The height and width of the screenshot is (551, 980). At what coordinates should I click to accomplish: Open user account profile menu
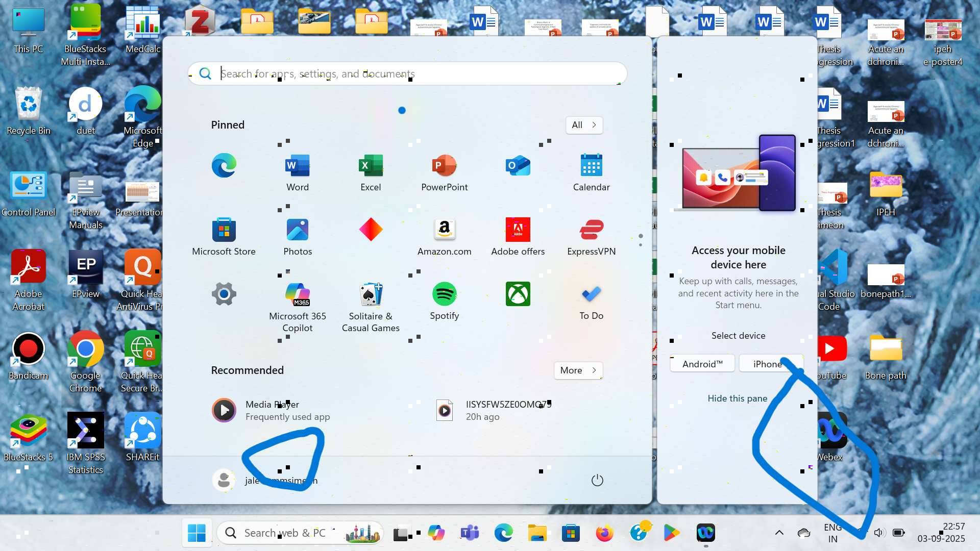click(225, 480)
